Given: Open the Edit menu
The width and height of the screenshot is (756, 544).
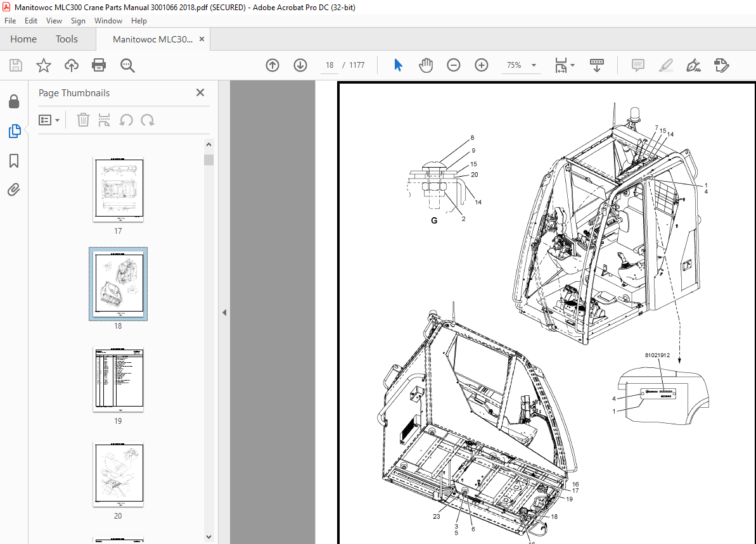Looking at the screenshot, I should point(31,21).
